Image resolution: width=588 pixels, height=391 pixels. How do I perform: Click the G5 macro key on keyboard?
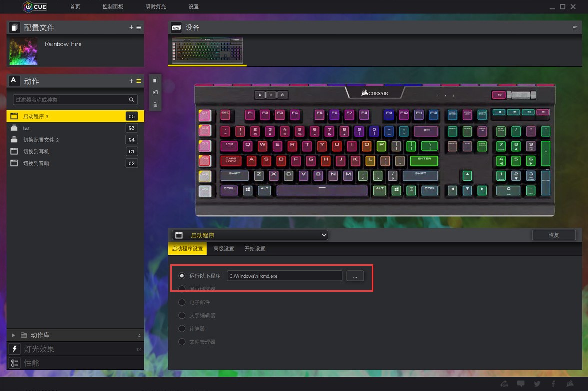[205, 176]
